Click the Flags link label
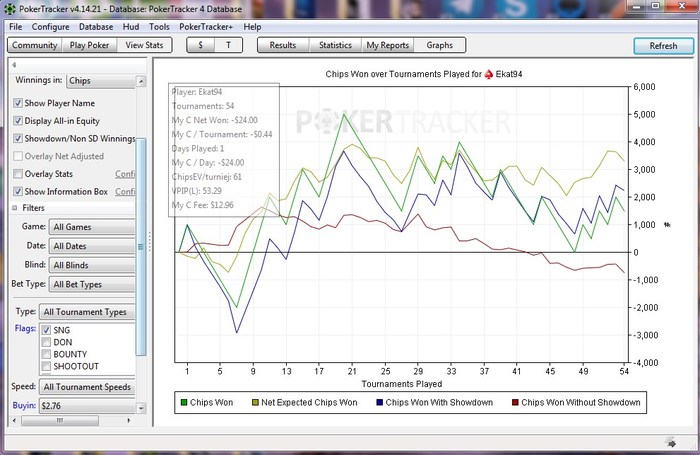 25,328
